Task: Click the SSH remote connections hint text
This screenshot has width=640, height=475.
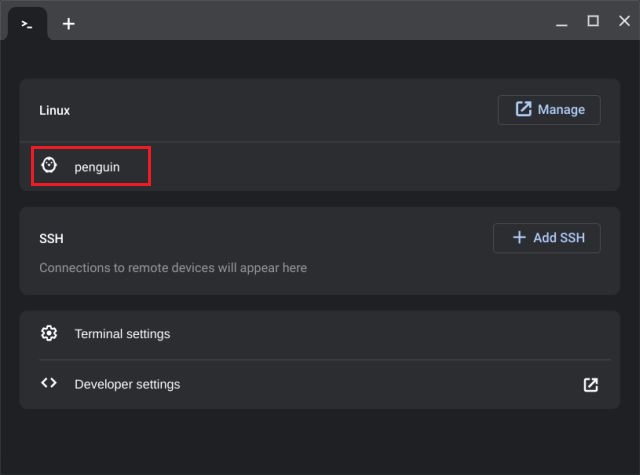Action: pyautogui.click(x=173, y=268)
